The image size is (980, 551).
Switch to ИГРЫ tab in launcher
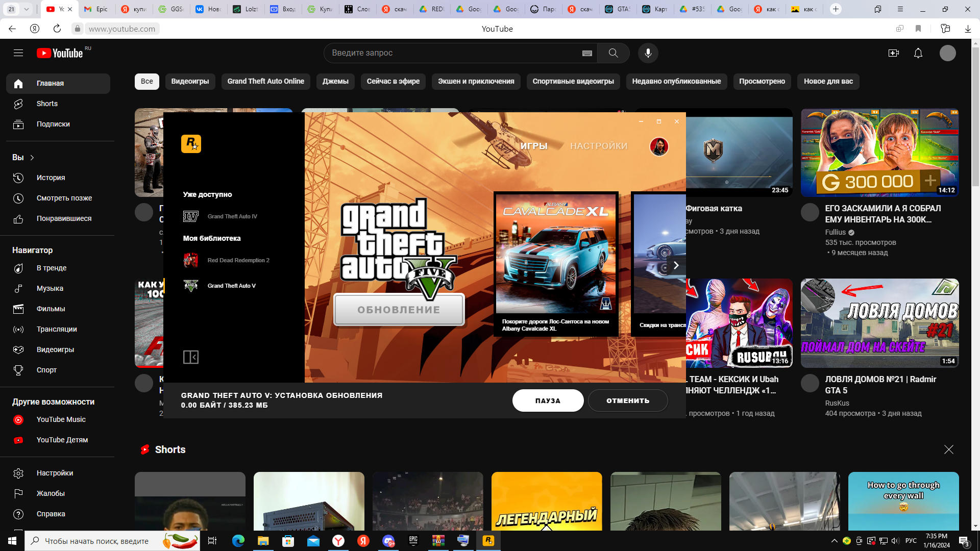click(534, 146)
